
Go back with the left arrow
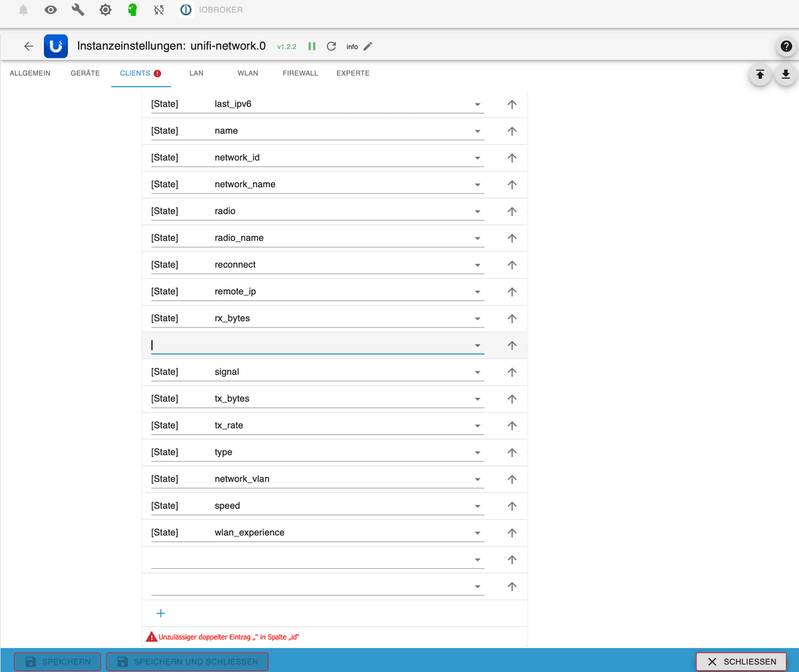tap(29, 46)
